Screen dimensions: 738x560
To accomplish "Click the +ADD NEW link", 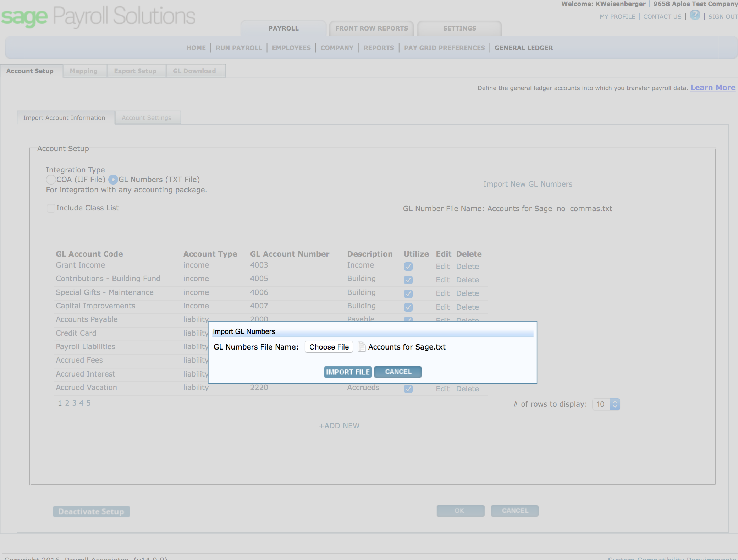I will tap(339, 426).
